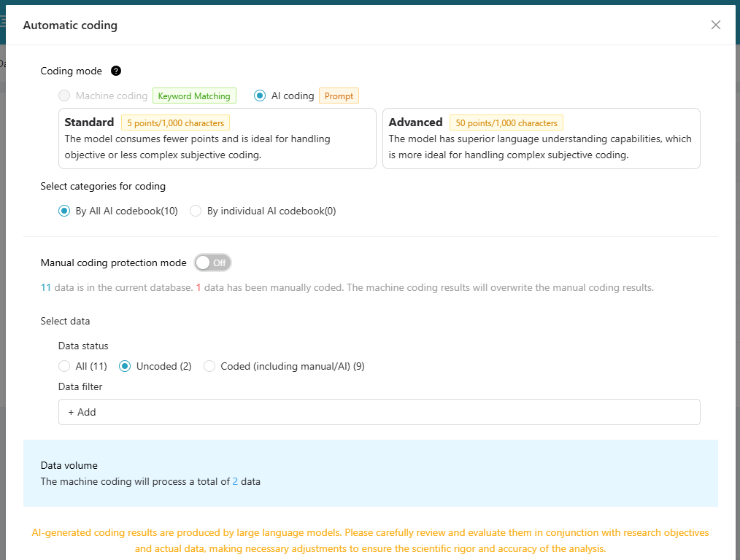Screen dimensions: 740x560
Task: Select the Machine coding radio button
Action: 65,96
